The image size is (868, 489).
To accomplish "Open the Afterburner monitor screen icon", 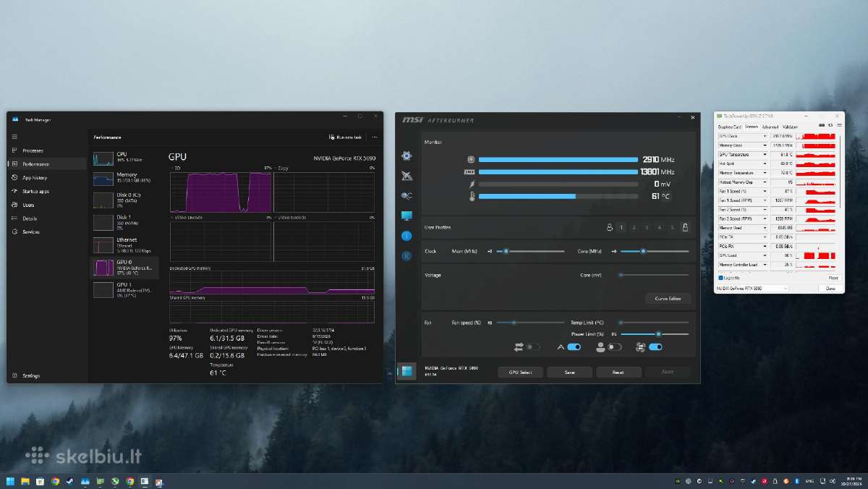I will coord(407,216).
